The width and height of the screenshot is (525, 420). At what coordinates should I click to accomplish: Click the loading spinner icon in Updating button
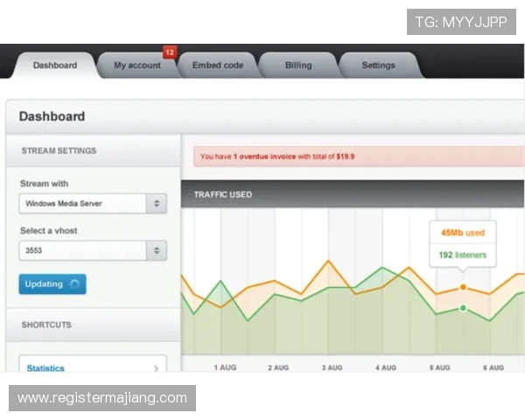(x=74, y=284)
